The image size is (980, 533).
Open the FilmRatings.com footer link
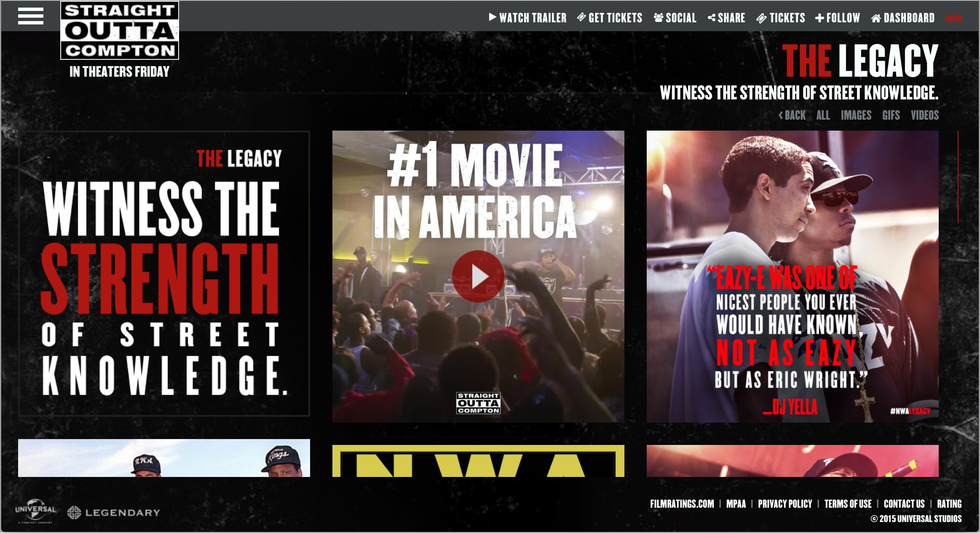point(682,504)
